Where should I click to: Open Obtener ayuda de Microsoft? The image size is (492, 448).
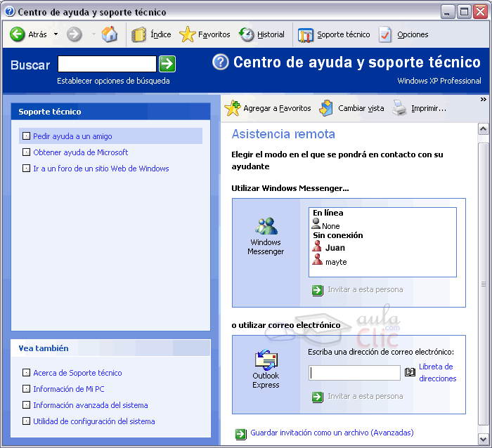coord(80,152)
